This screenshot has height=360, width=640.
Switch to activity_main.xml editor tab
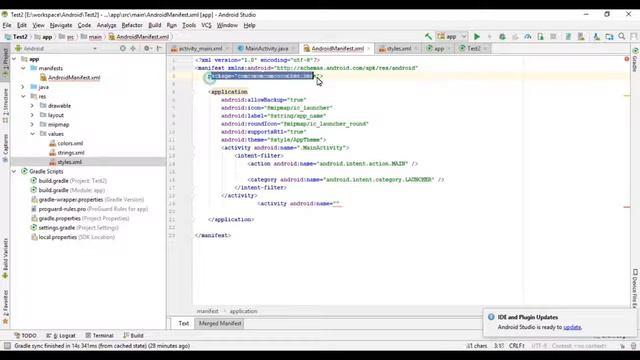click(x=200, y=49)
